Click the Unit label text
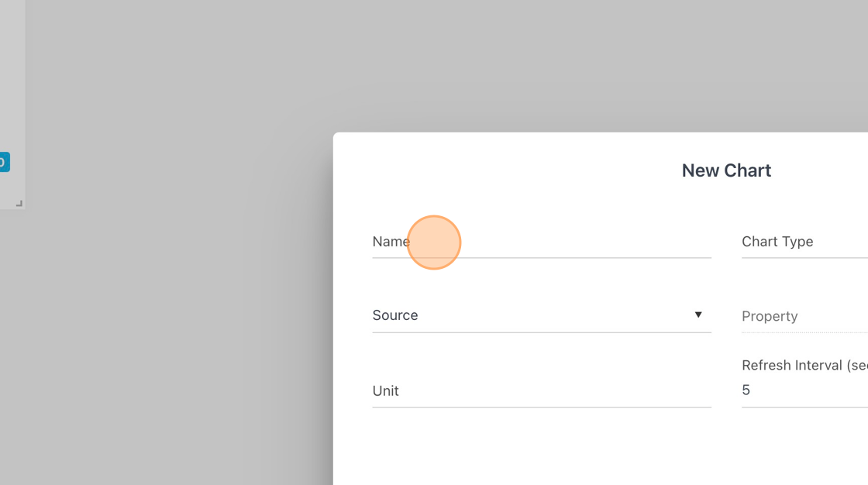Image resolution: width=868 pixels, height=485 pixels. [x=385, y=391]
